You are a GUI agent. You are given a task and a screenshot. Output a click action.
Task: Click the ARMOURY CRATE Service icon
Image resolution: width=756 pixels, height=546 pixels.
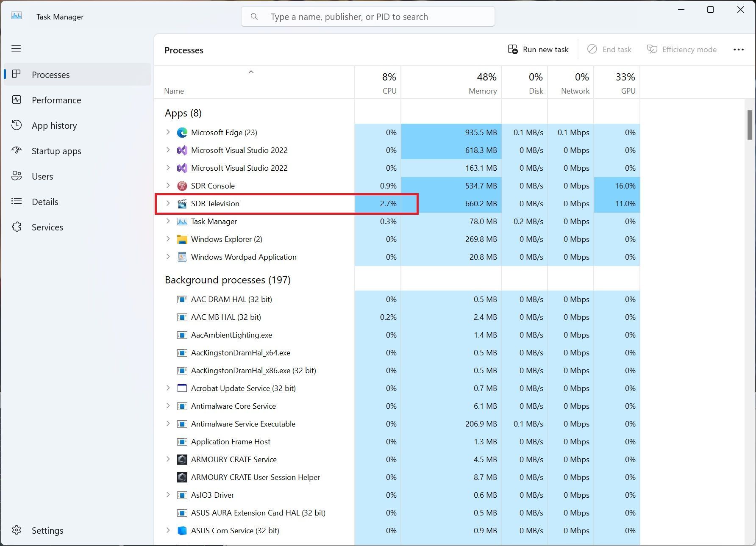[x=182, y=460]
